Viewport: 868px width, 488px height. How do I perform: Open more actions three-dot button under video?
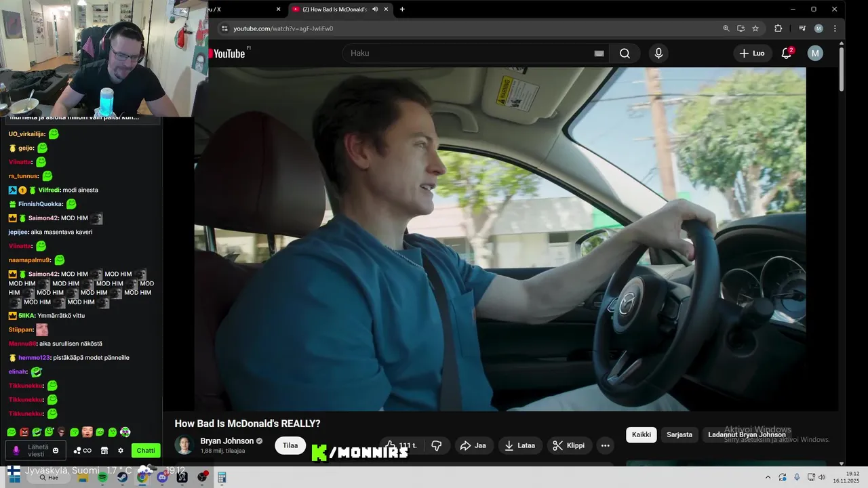(605, 445)
